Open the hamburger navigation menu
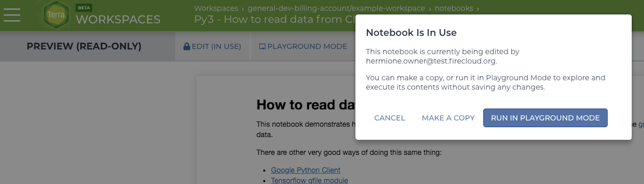This screenshot has width=644, height=184. tap(12, 15)
